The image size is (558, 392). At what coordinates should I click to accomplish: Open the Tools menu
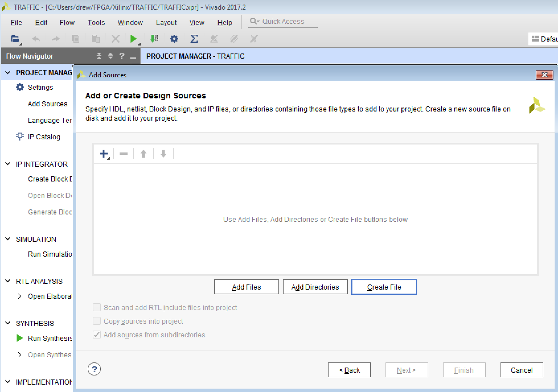click(96, 22)
